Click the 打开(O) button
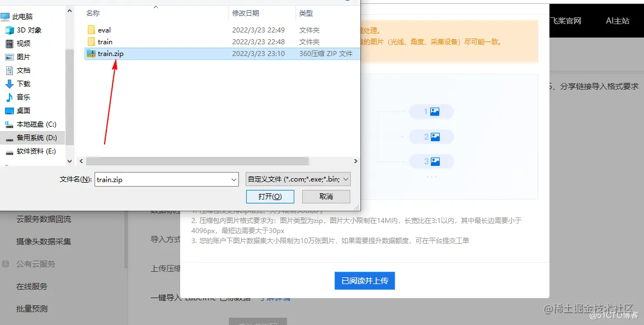 point(270,197)
